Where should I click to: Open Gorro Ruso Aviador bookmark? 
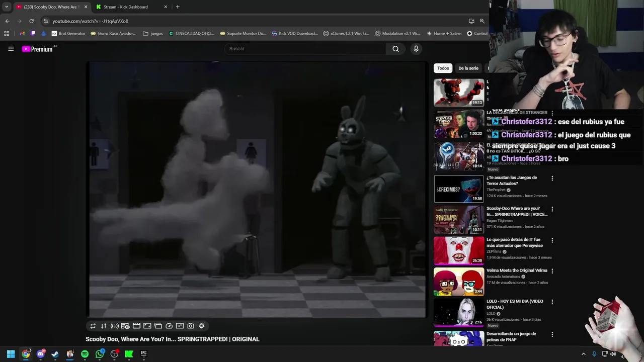point(113,34)
